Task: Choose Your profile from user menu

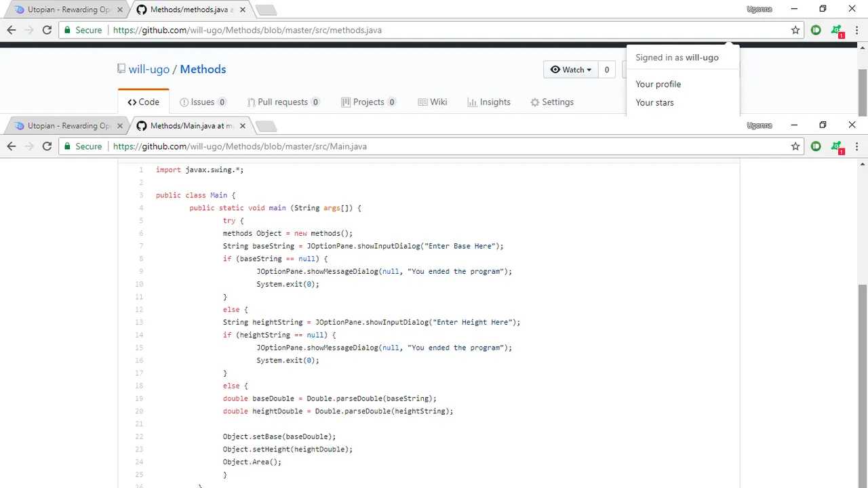Action: click(x=658, y=84)
